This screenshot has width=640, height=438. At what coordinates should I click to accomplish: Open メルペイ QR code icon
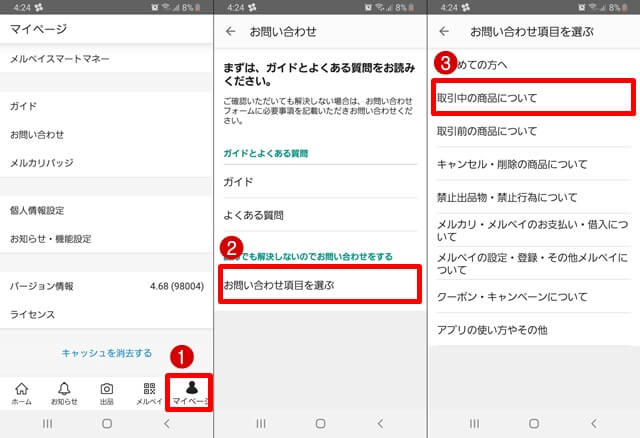tap(149, 394)
